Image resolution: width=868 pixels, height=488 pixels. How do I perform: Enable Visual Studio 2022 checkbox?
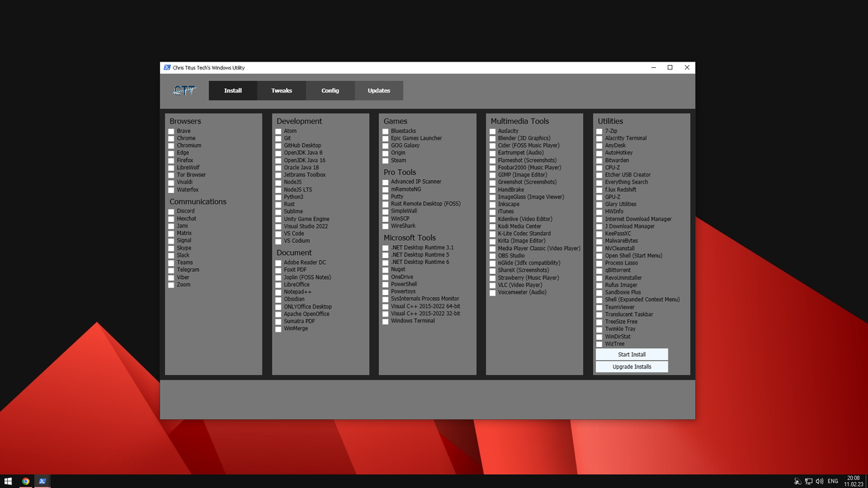pyautogui.click(x=278, y=226)
